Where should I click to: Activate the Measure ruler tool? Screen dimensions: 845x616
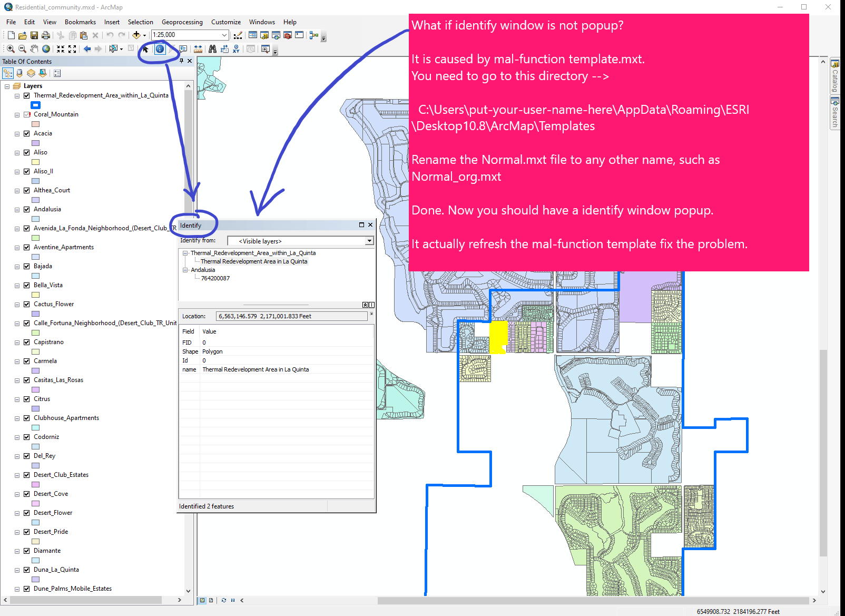coord(198,49)
